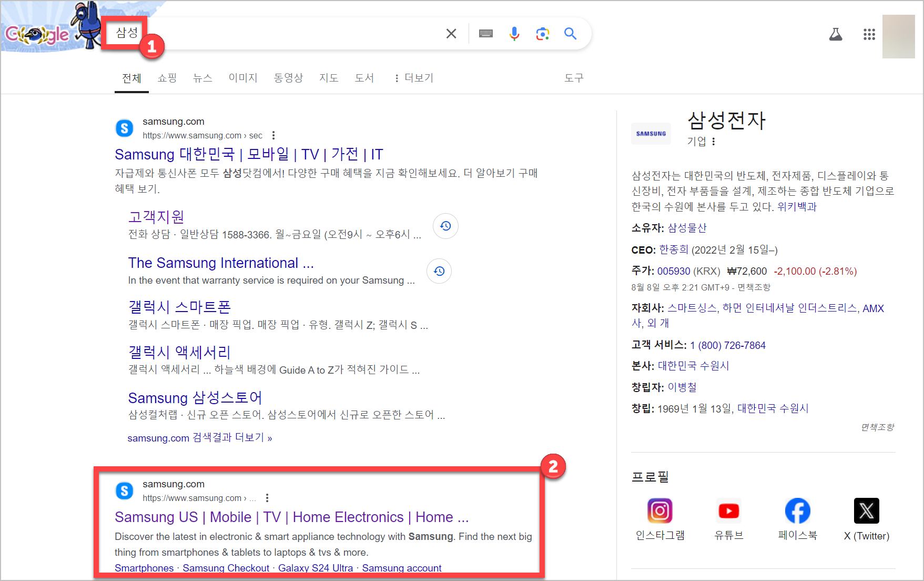Open the 고객지원 sitelink
This screenshot has width=924, height=581.
[156, 217]
